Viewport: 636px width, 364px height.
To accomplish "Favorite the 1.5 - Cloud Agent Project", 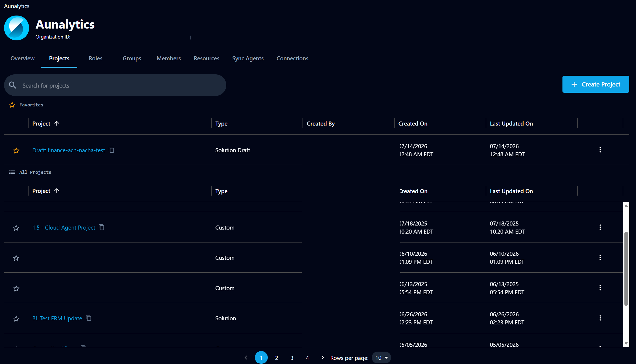I will (16, 228).
